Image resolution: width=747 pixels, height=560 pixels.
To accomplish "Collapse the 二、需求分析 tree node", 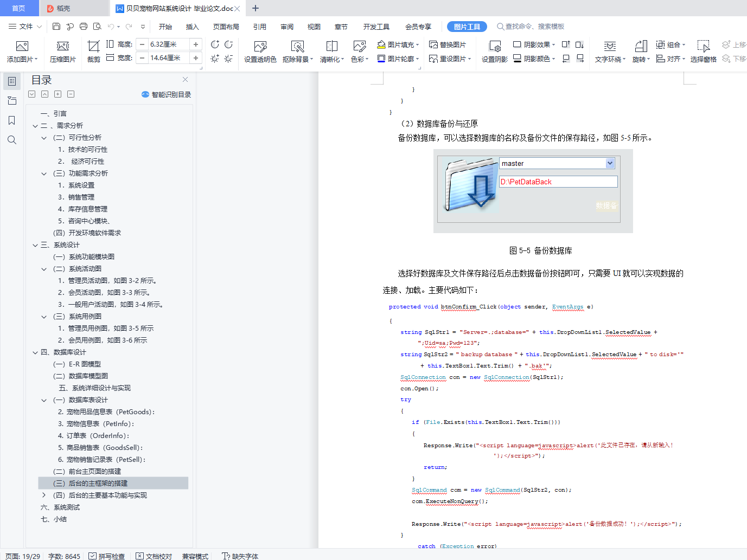I will click(35, 126).
